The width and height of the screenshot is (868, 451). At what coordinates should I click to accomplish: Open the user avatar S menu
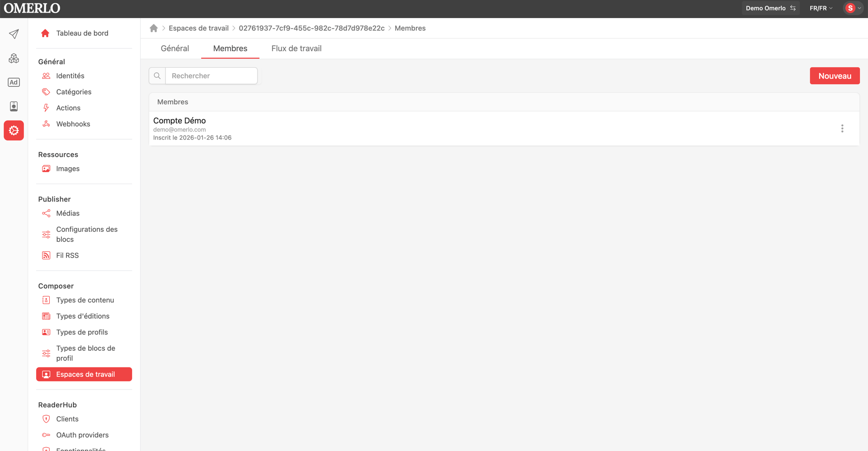pos(854,8)
